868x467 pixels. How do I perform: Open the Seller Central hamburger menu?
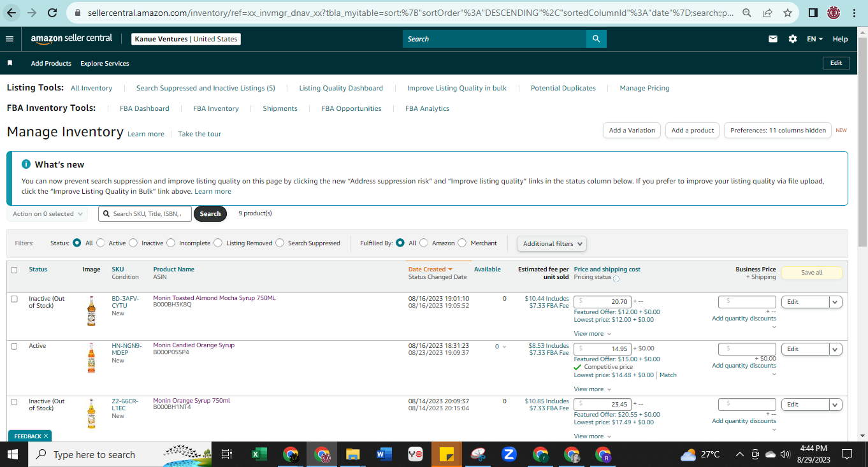pos(10,39)
